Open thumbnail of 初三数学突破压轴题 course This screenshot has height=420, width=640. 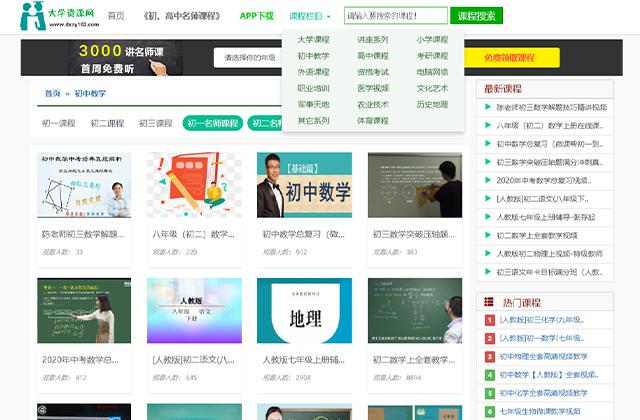coord(415,185)
